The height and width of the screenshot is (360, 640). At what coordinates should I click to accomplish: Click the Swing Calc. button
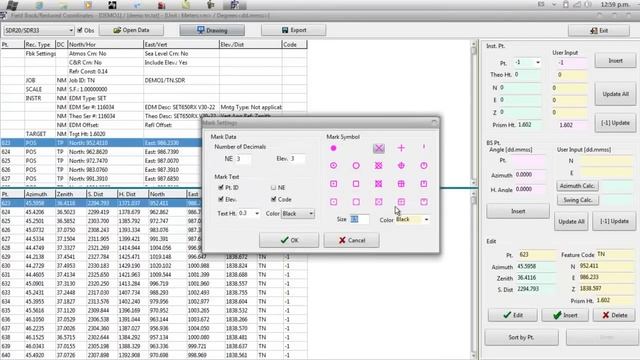pyautogui.click(x=577, y=200)
